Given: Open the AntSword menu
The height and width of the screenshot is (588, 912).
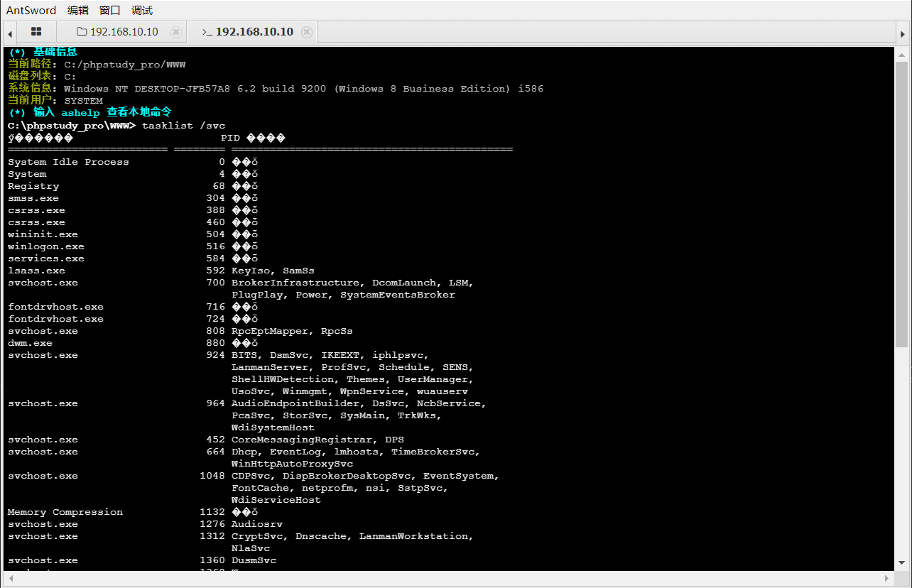Looking at the screenshot, I should click(x=31, y=10).
